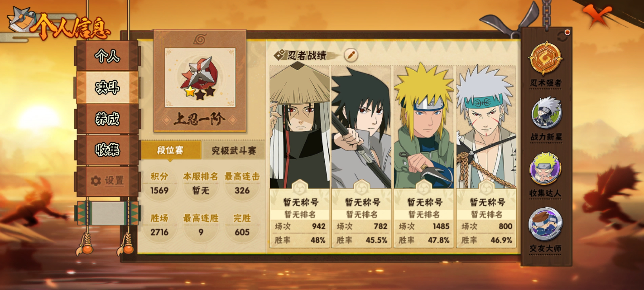Open the 收集 side tab

(x=107, y=150)
